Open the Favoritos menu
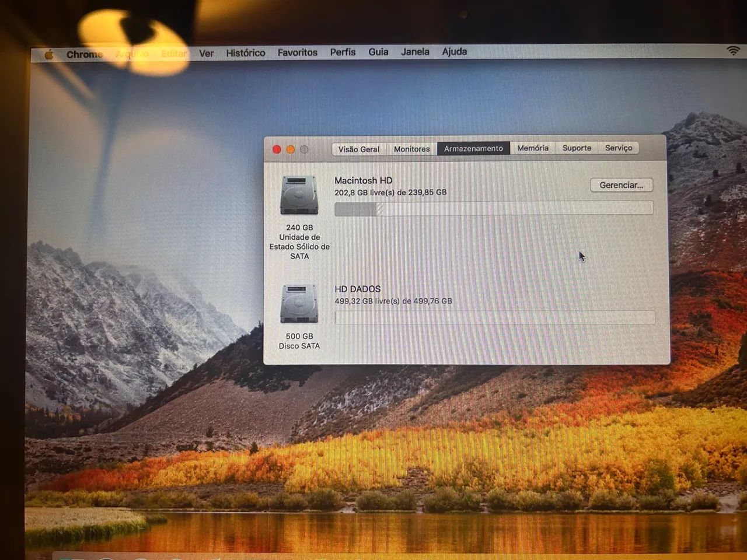This screenshot has width=747, height=560. tap(298, 52)
